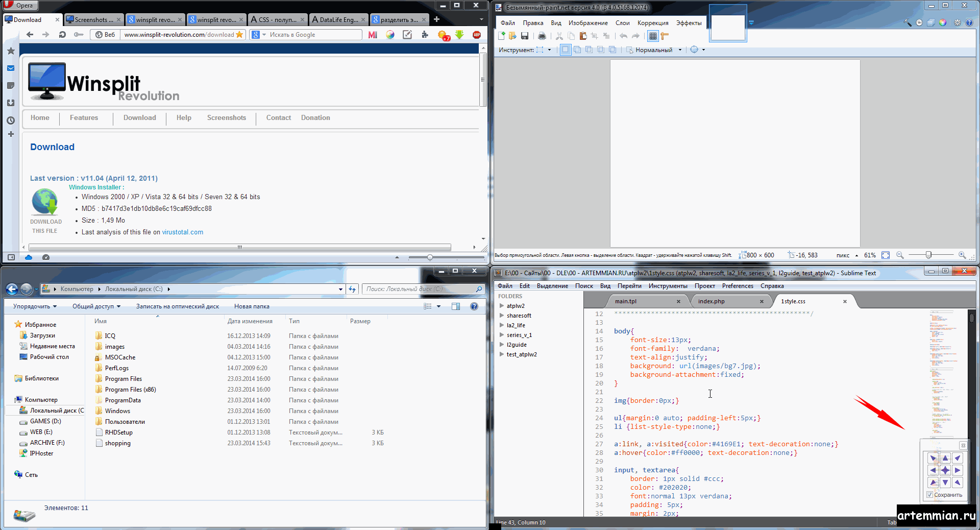
Task: Toggle the pixel grid button in paint.net
Action: coord(653,36)
